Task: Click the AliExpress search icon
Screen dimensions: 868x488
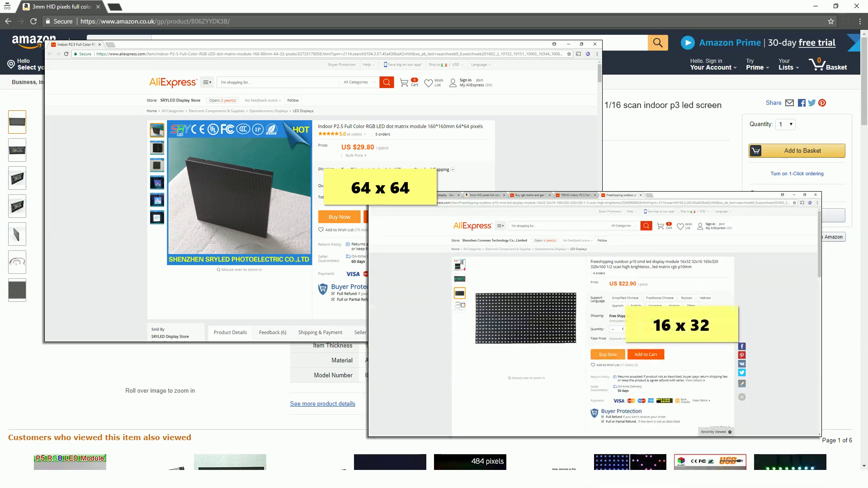Action: (387, 82)
